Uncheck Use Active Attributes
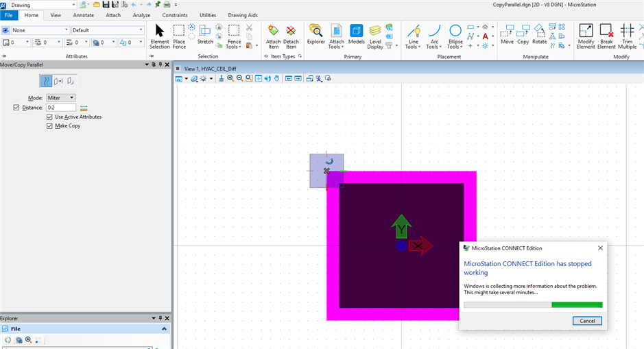The width and height of the screenshot is (644, 349). [49, 117]
